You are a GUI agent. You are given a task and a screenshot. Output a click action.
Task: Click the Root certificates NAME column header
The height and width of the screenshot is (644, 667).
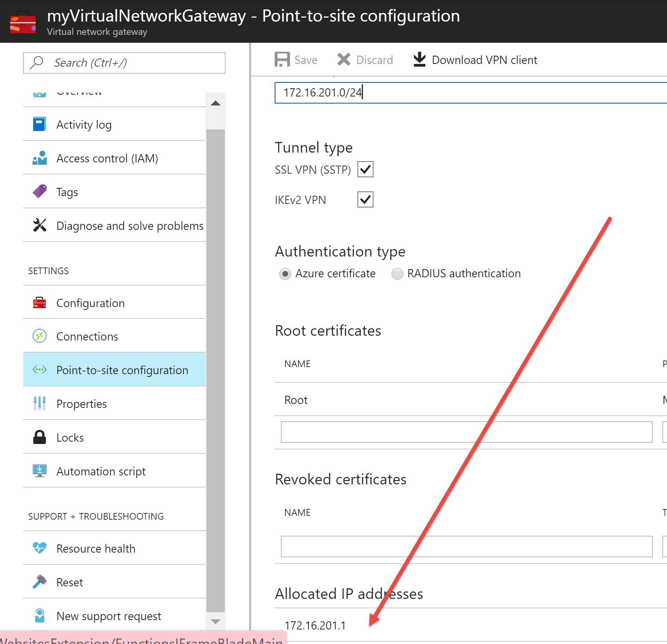[x=297, y=364]
